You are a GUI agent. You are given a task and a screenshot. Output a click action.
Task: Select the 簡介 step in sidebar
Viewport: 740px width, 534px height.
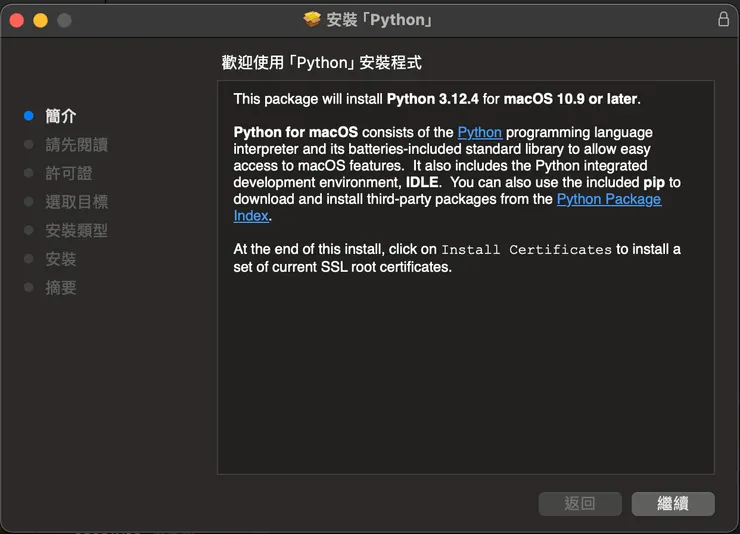tap(61, 116)
